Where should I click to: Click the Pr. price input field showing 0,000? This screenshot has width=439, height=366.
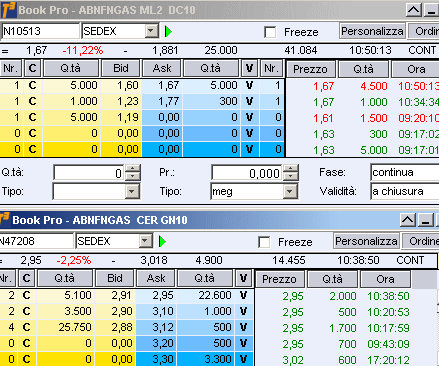247,173
